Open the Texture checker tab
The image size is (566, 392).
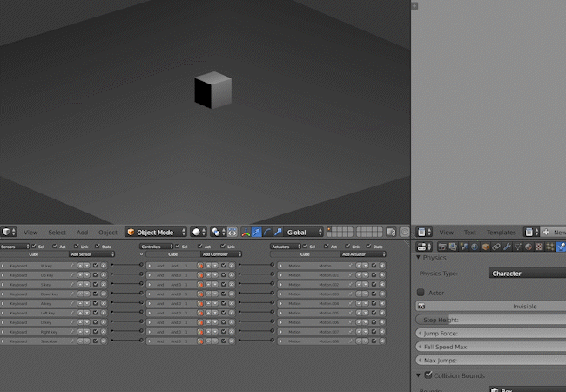pos(539,247)
